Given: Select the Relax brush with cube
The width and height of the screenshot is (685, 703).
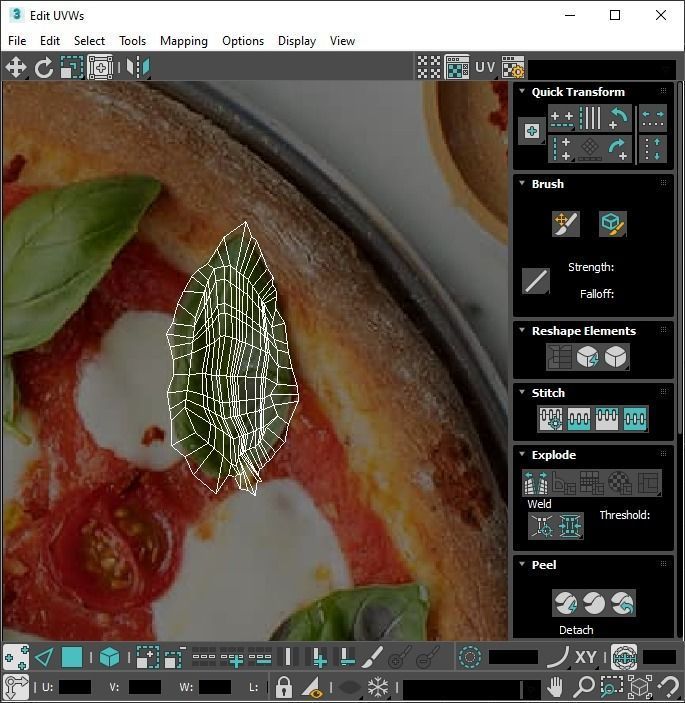Looking at the screenshot, I should pyautogui.click(x=612, y=224).
